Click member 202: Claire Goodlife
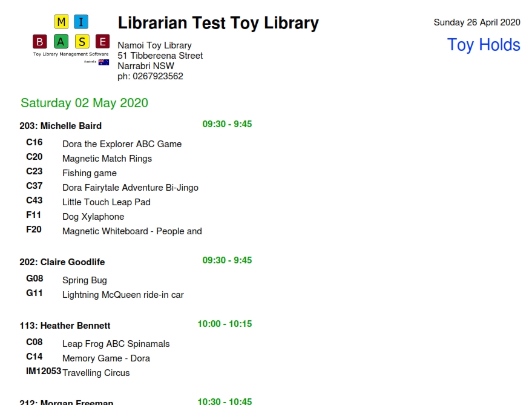 [62, 262]
